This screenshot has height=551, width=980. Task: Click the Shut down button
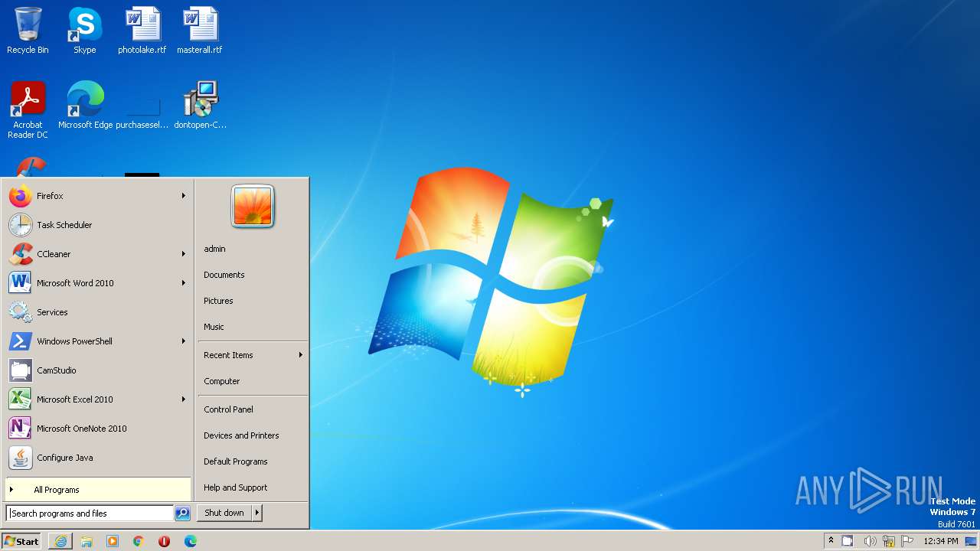[224, 513]
